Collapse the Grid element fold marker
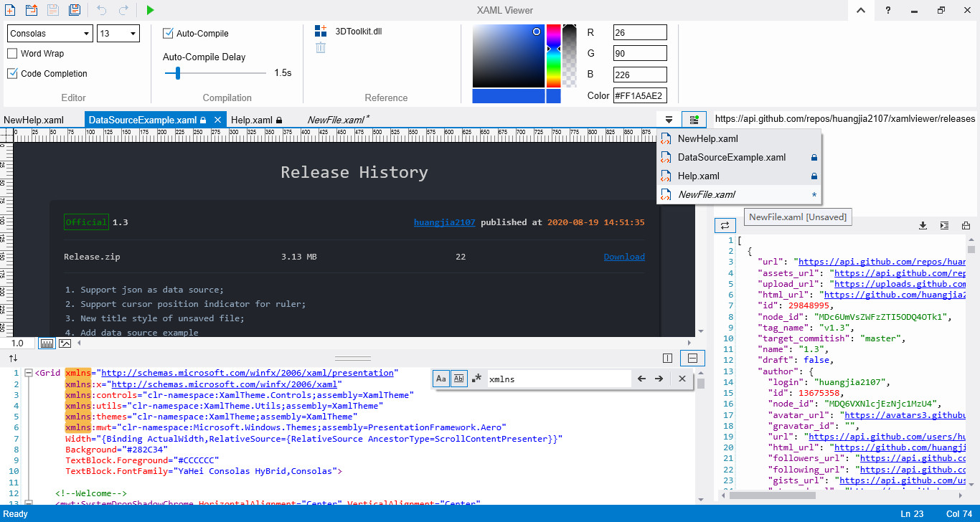980x522 pixels. click(x=28, y=373)
